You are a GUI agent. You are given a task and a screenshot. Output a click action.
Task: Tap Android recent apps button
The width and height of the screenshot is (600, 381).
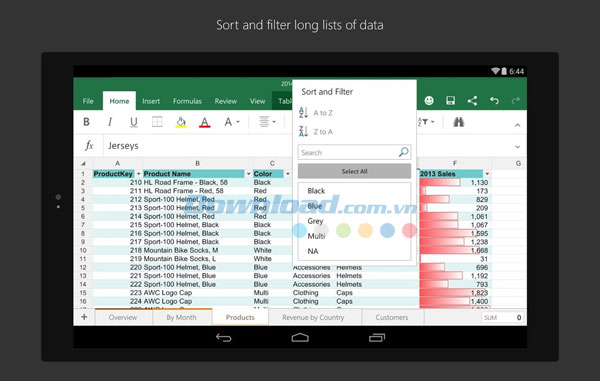(x=377, y=337)
